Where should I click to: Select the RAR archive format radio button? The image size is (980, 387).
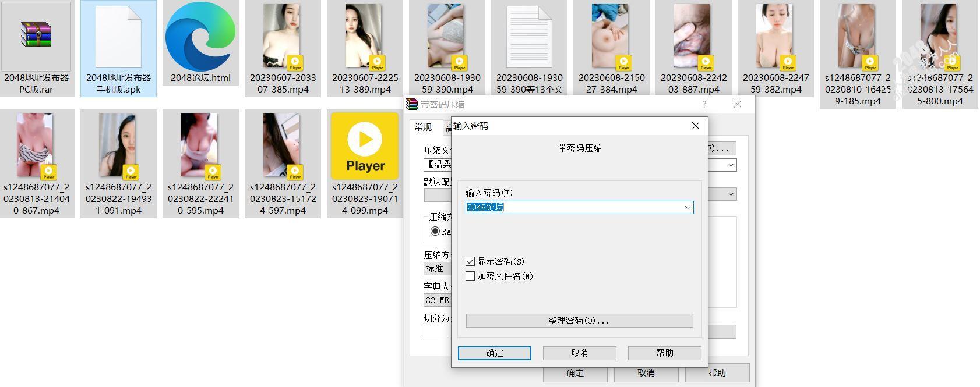coord(435,231)
